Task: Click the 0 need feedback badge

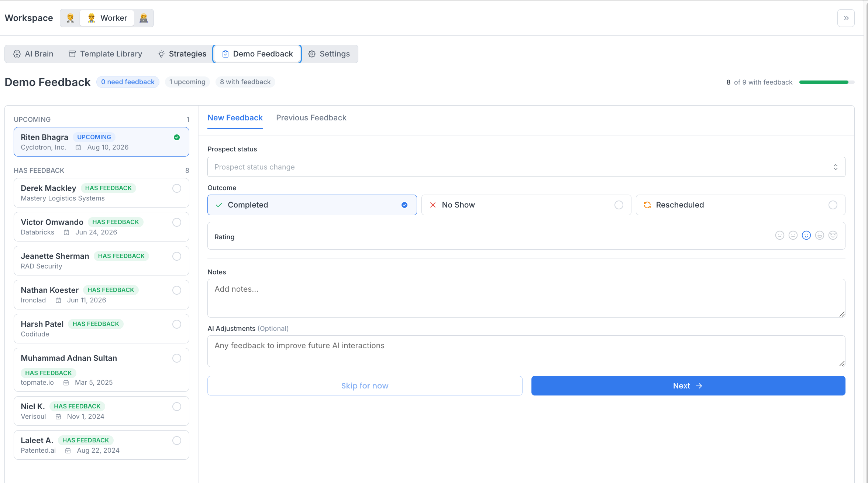Action: pos(128,82)
